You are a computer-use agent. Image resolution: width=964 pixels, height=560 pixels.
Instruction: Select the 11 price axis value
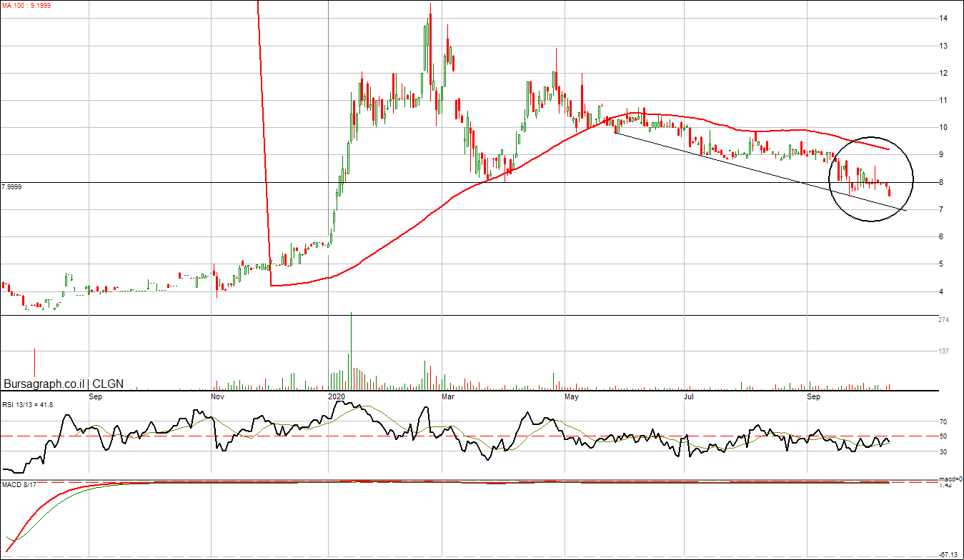tap(944, 100)
